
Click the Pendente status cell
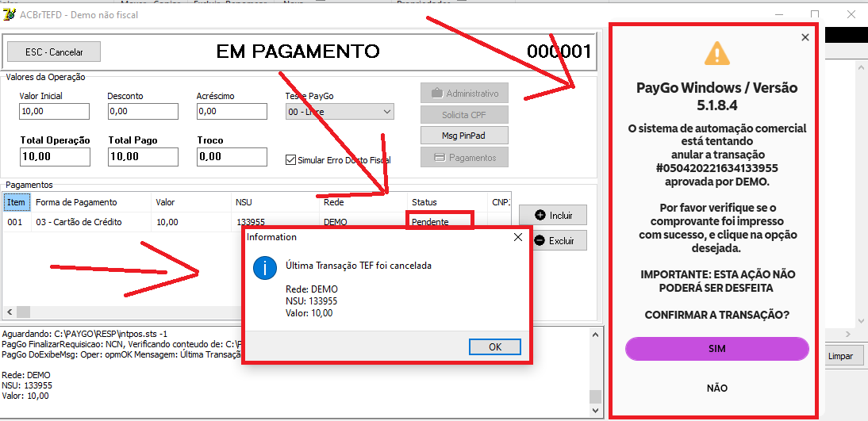[440, 222]
